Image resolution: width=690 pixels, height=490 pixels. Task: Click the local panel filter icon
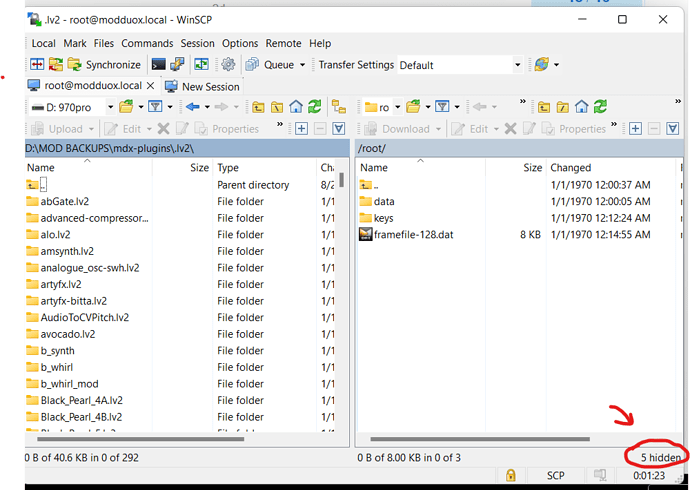pyautogui.click(x=155, y=106)
